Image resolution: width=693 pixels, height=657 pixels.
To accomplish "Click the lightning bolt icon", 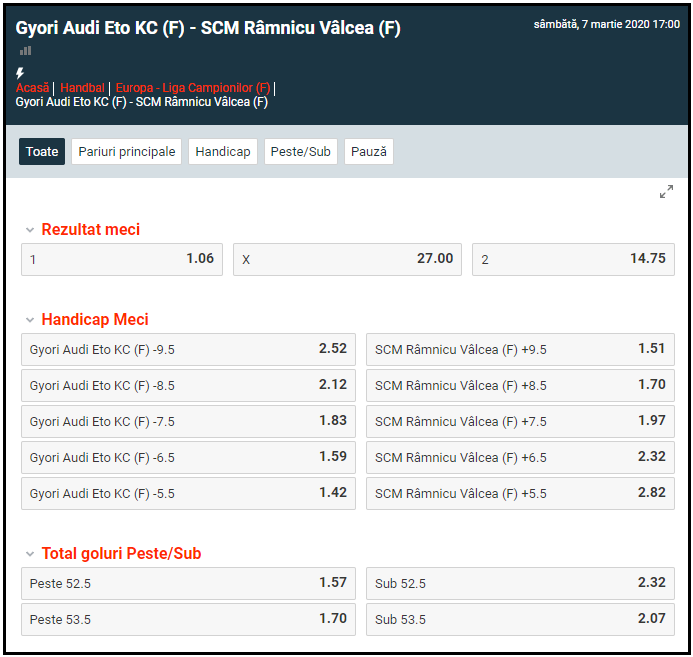I will pyautogui.click(x=20, y=73).
